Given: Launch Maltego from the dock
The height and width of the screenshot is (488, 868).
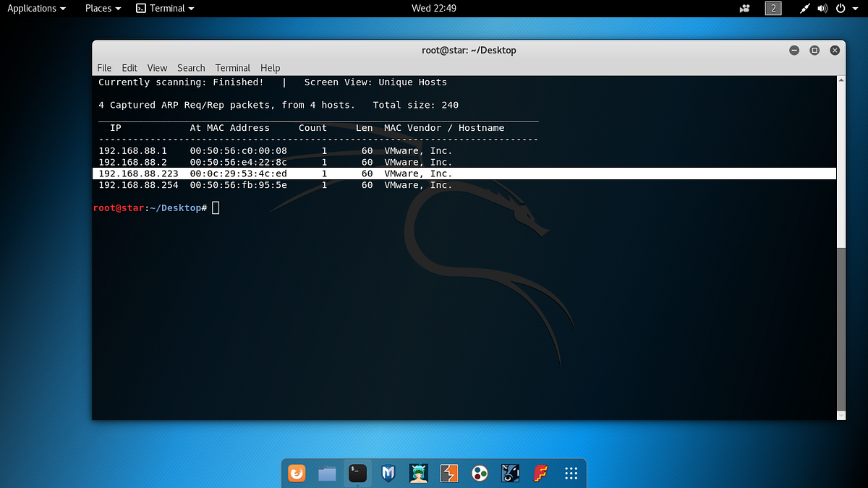Looking at the screenshot, I should pyautogui.click(x=480, y=474).
